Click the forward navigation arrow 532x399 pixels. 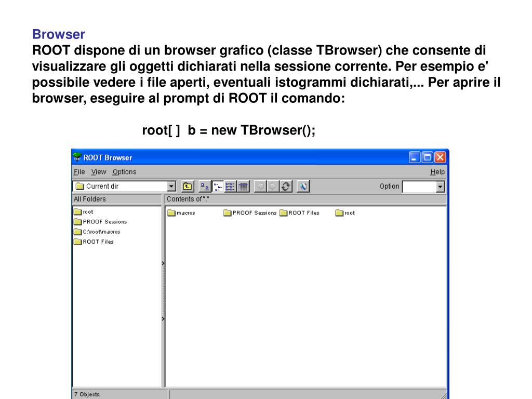click(x=273, y=187)
